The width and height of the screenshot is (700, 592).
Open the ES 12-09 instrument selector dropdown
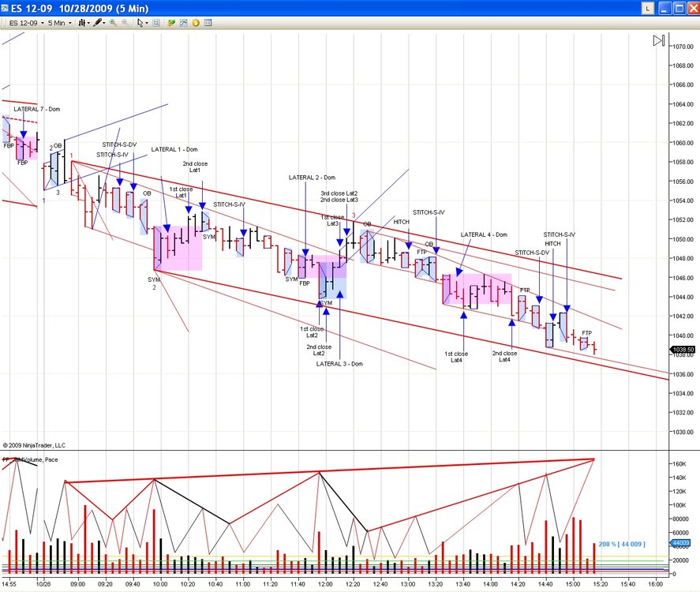pyautogui.click(x=26, y=23)
